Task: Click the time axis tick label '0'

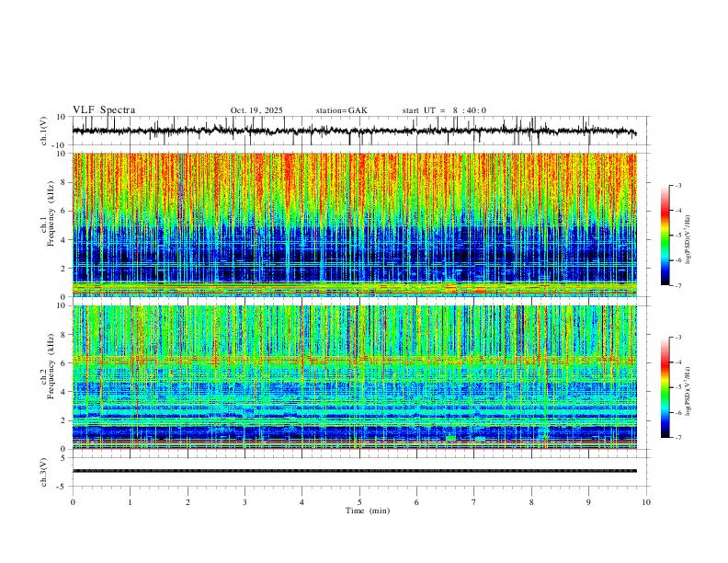Action: point(73,502)
